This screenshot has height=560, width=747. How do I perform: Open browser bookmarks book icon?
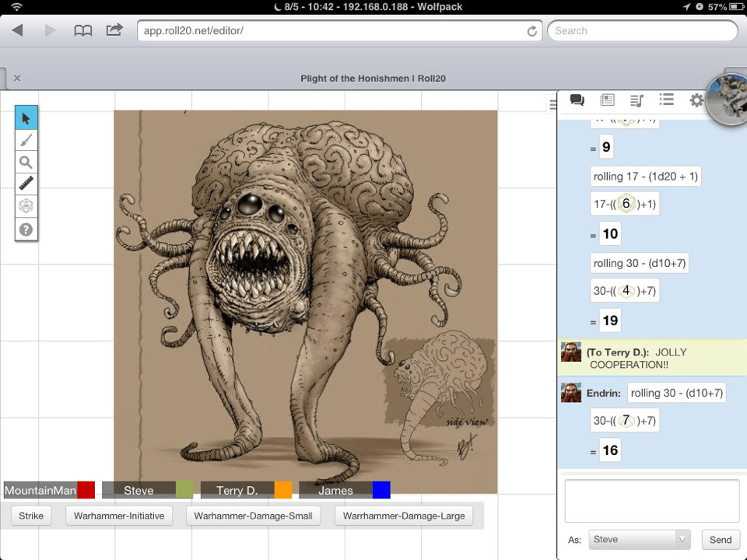[x=83, y=31]
